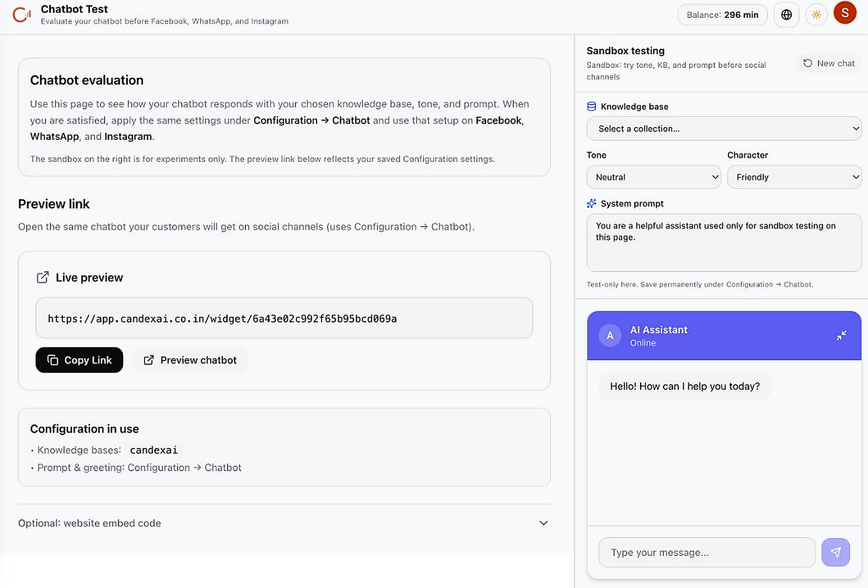Minimize the AI Assistant chat widget

(841, 336)
